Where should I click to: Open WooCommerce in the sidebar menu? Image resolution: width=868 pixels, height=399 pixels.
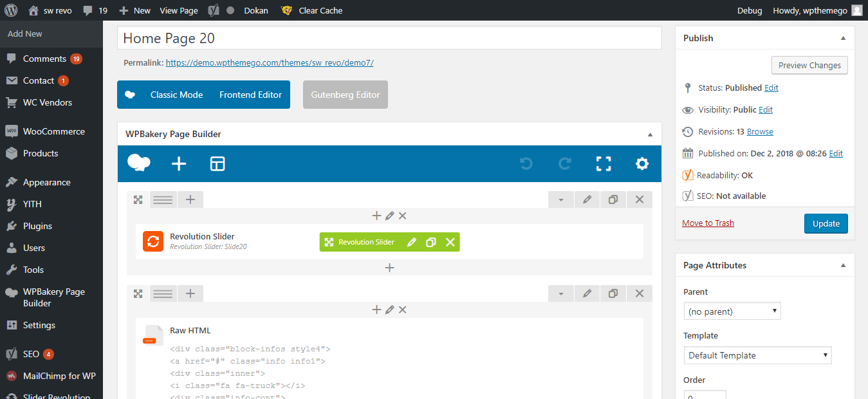coord(53,131)
